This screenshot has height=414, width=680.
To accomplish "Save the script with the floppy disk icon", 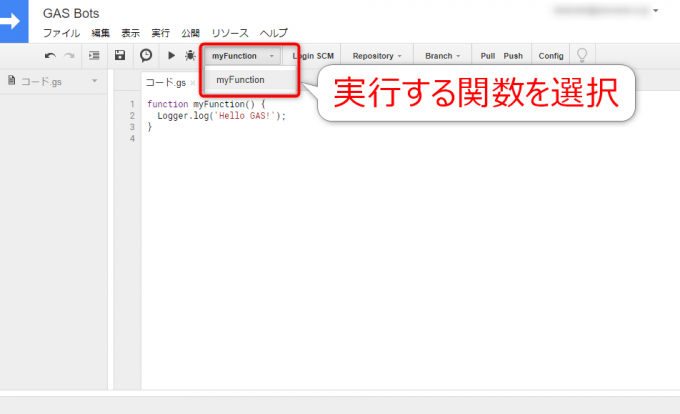I will 121,56.
